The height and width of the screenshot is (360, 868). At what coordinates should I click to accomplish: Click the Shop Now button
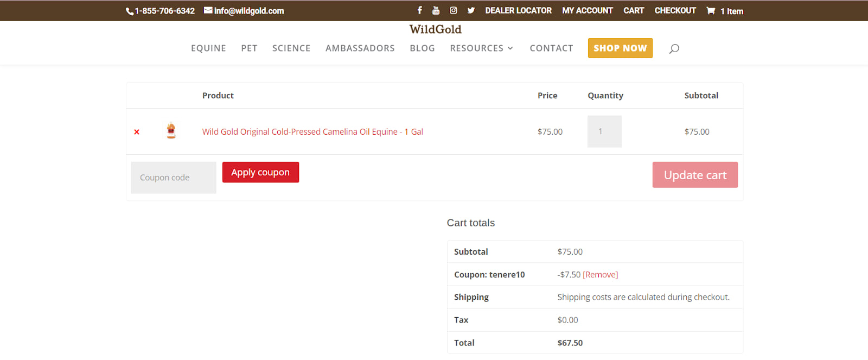pos(620,48)
